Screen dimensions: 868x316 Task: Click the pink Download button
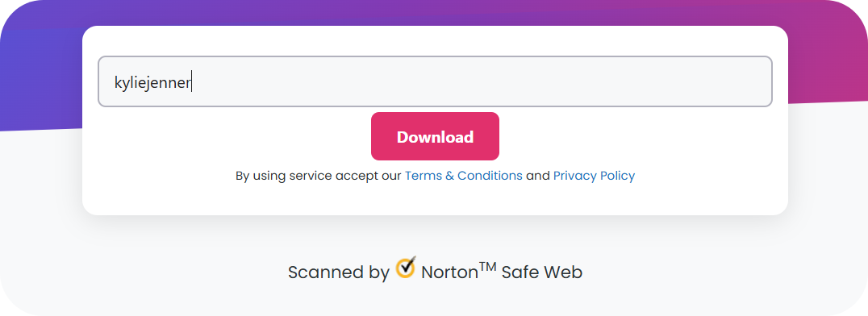pyautogui.click(x=435, y=136)
